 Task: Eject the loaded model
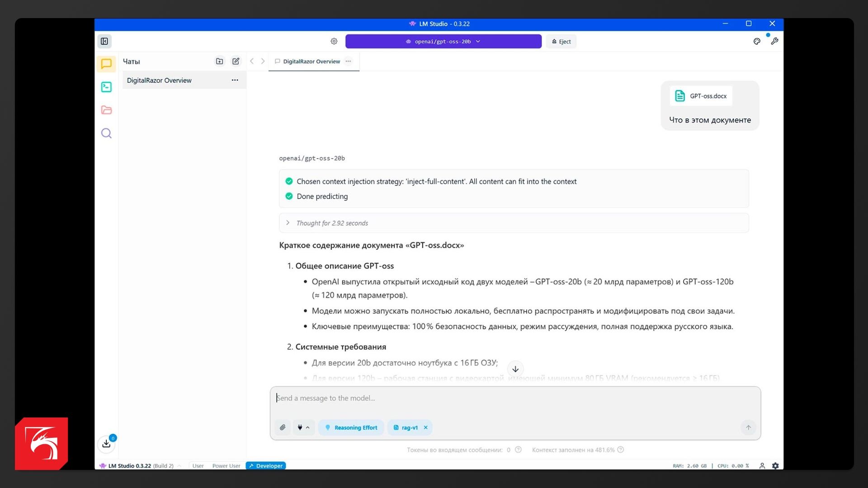561,41
